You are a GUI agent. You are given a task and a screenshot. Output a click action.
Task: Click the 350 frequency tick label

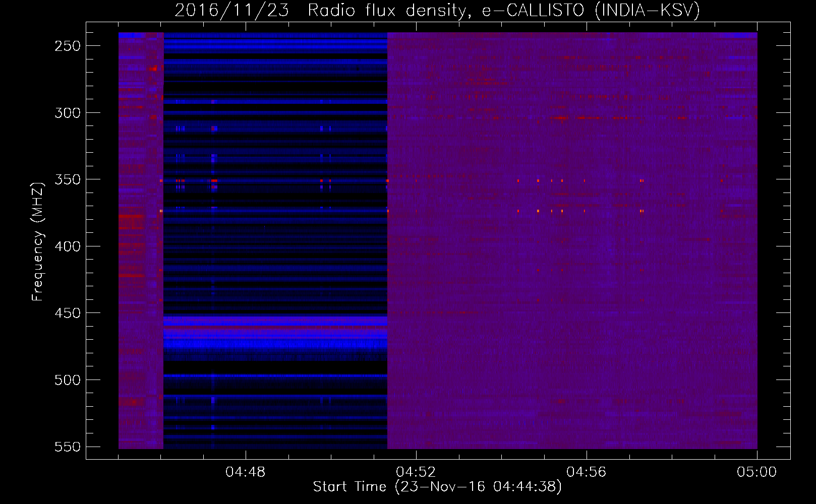pyautogui.click(x=68, y=179)
